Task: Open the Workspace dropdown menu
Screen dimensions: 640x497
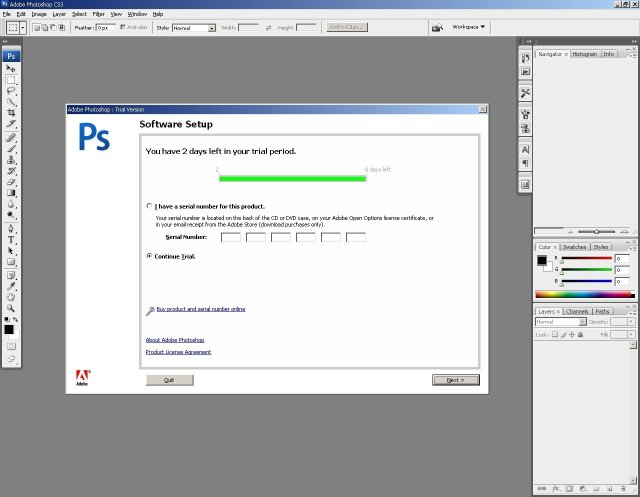Action: [468, 27]
